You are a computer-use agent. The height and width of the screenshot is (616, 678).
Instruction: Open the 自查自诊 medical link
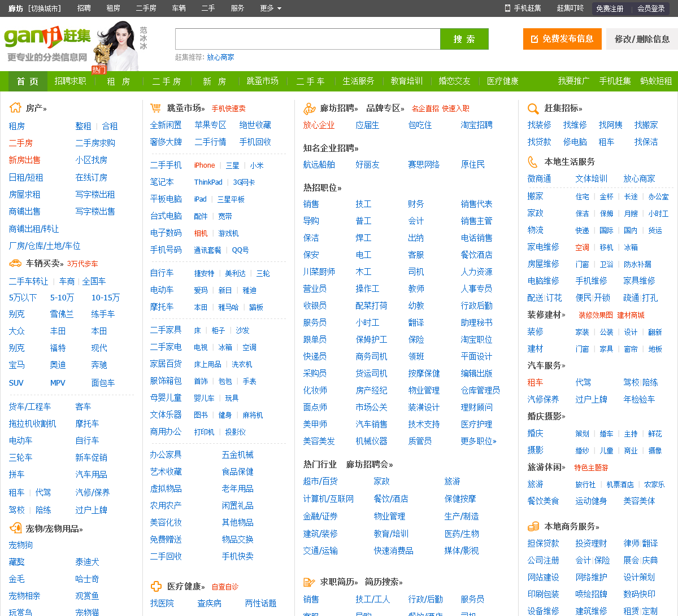(x=225, y=587)
